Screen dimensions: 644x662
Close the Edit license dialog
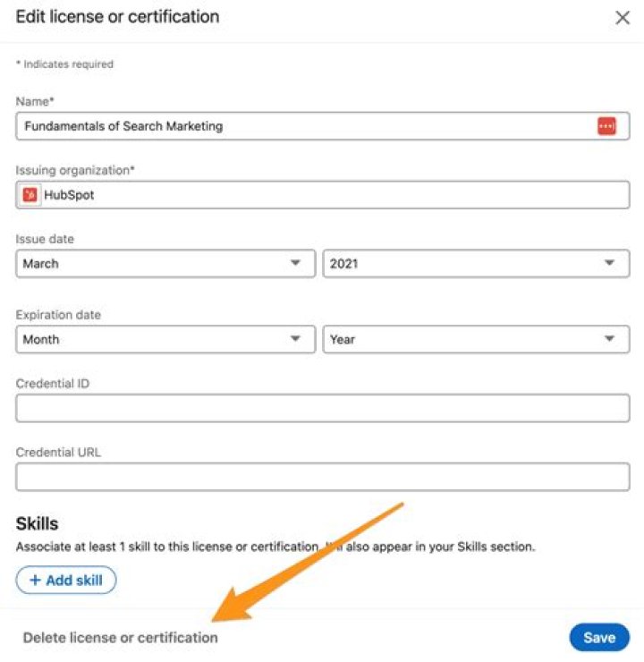pyautogui.click(x=623, y=18)
